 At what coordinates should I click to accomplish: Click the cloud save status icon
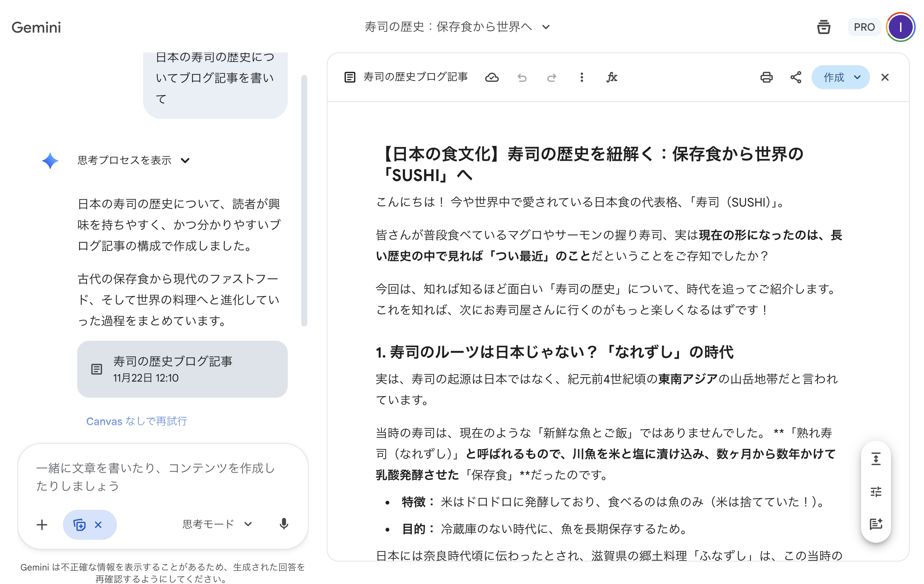pos(492,78)
